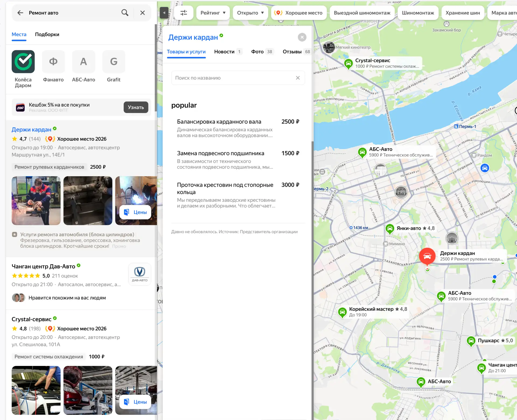Open Держи кардан listing title in results
The image size is (517, 420).
(31, 130)
